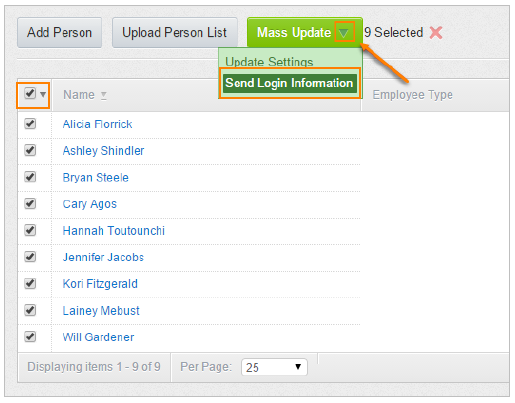Open Kori Fitzgerald's profile link
Viewport: 515px width, 403px height.
coord(100,284)
